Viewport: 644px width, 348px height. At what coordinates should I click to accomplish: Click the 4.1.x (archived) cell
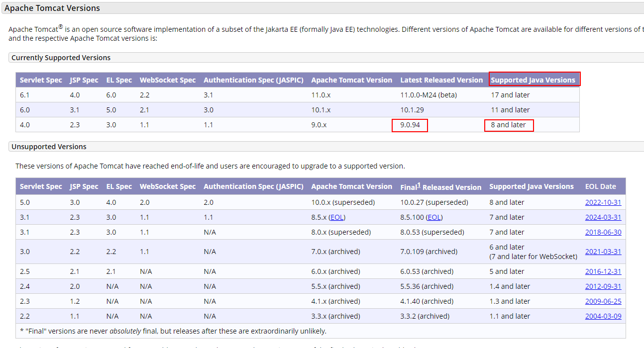tap(335, 301)
